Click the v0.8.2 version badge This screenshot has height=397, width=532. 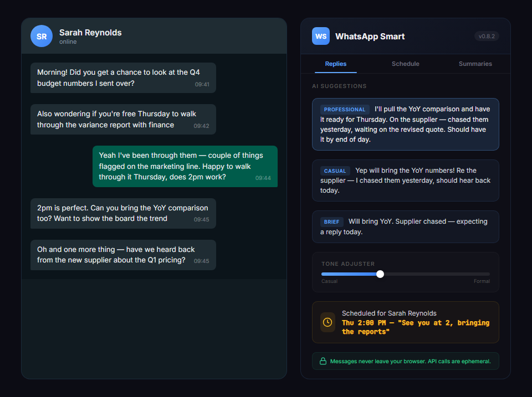[x=487, y=36]
